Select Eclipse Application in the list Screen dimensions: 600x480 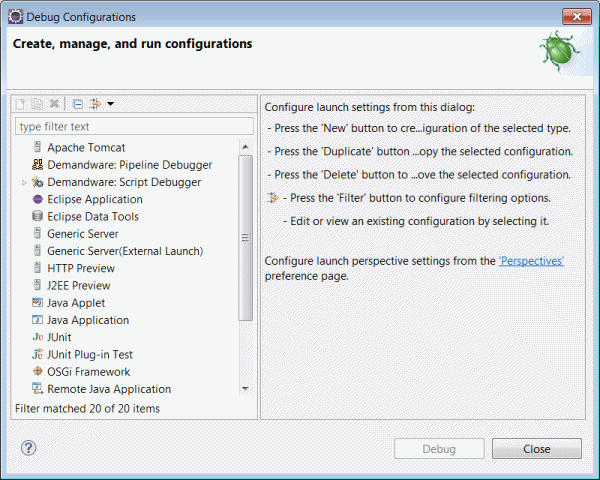95,199
